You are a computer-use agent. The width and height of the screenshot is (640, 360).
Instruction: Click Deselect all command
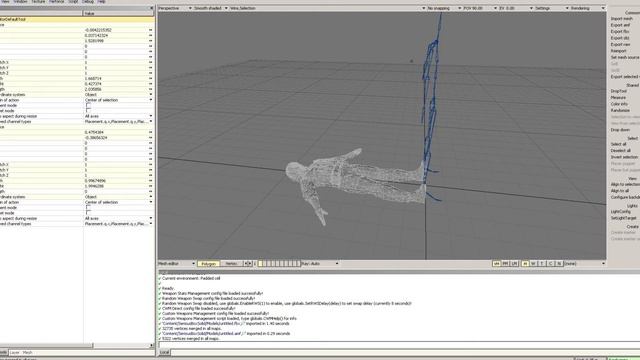coord(621,151)
